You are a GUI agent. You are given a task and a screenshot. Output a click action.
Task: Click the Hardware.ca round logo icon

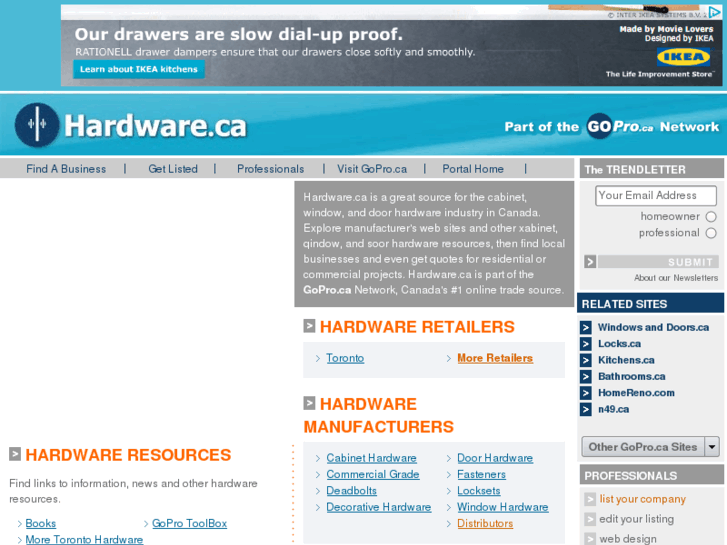[37, 125]
